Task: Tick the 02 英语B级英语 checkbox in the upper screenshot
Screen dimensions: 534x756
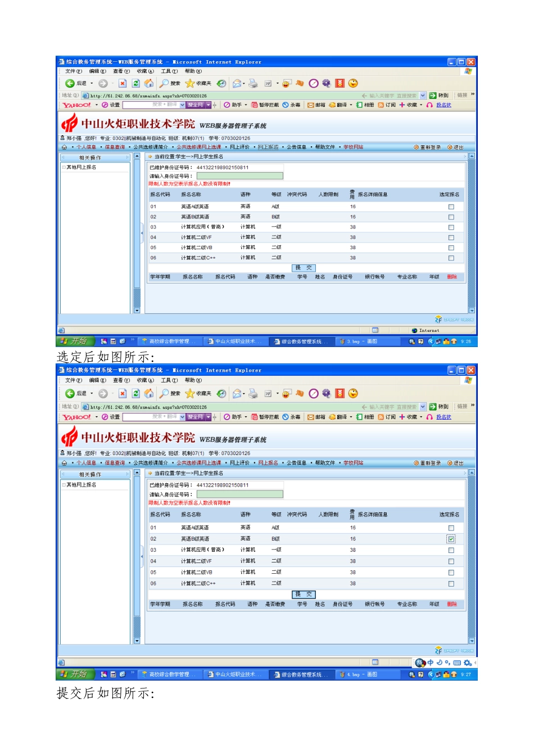Action: (451, 217)
